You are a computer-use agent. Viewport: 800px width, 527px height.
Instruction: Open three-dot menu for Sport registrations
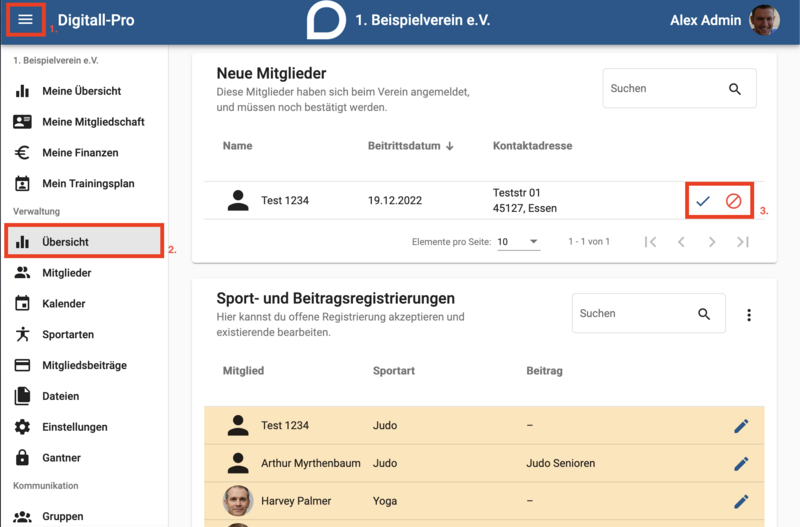coord(749,315)
